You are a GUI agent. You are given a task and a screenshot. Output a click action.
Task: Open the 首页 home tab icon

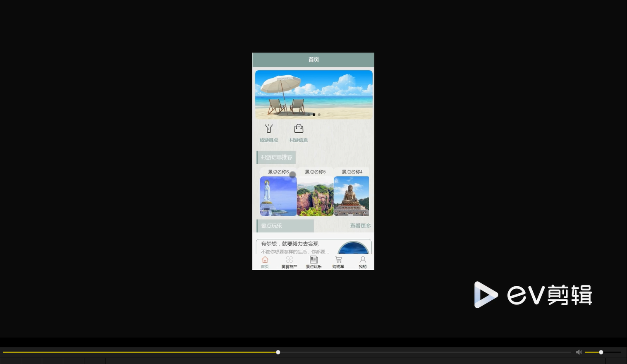click(265, 260)
